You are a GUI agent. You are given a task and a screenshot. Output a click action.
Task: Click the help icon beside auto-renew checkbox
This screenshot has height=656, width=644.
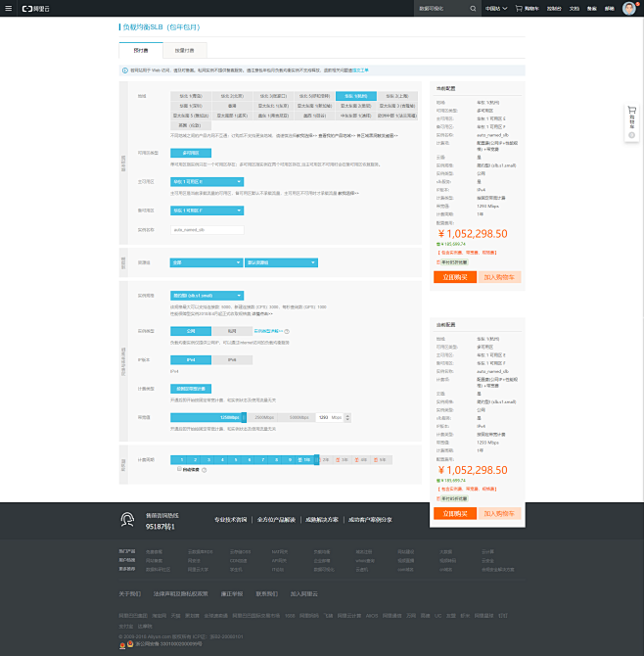point(206,469)
